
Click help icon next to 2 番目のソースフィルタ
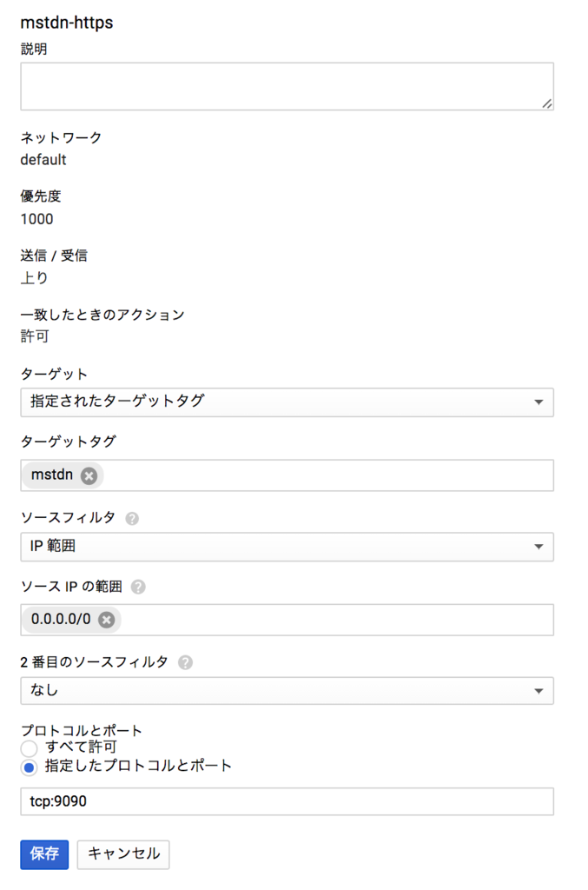pyautogui.click(x=185, y=662)
